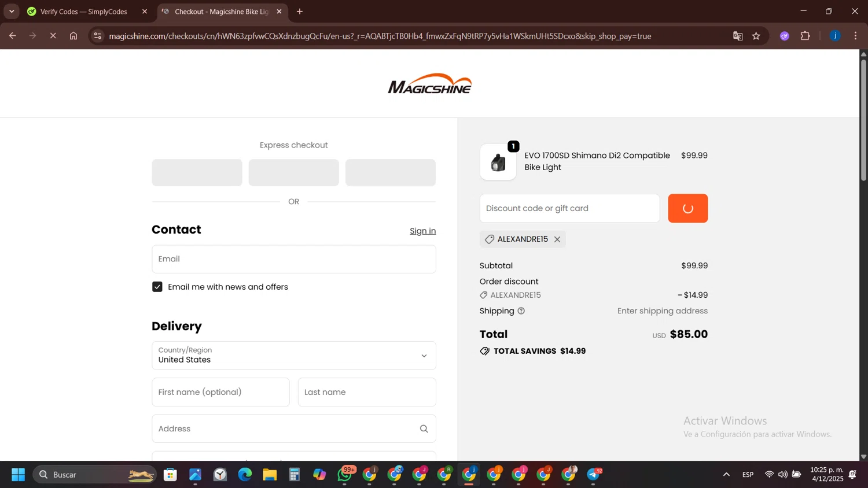Go back to the previous page
The width and height of the screenshot is (868, 488).
pos(12,36)
